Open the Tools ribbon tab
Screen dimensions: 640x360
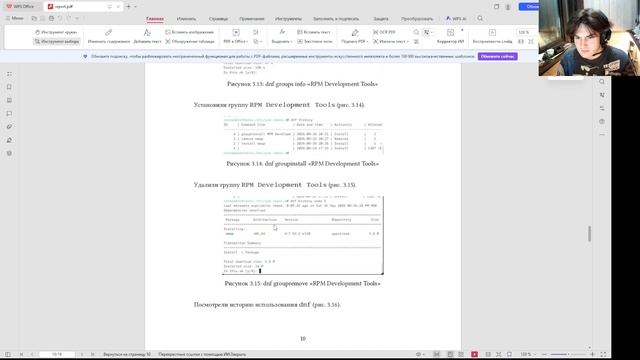click(288, 19)
